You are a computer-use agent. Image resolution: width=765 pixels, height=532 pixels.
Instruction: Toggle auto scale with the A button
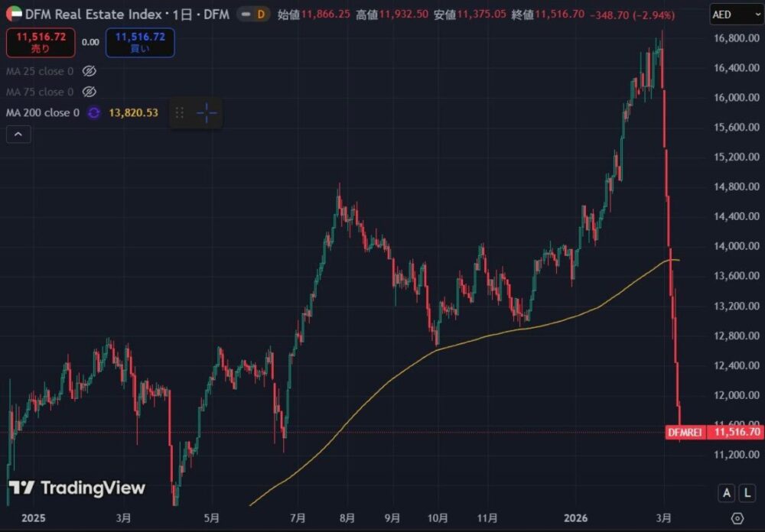(726, 494)
